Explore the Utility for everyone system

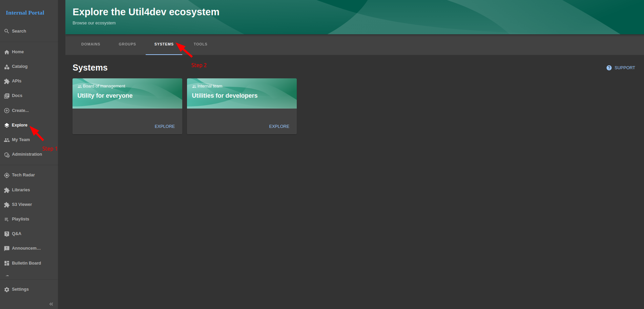[x=165, y=127]
